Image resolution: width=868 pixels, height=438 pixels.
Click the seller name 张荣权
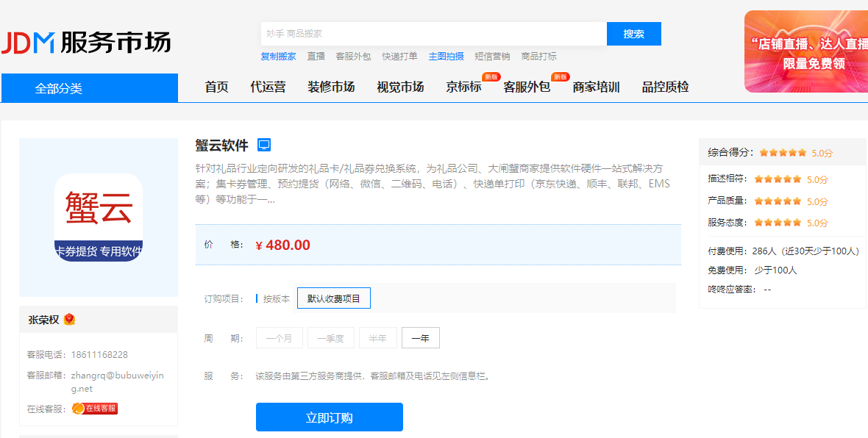(43, 320)
